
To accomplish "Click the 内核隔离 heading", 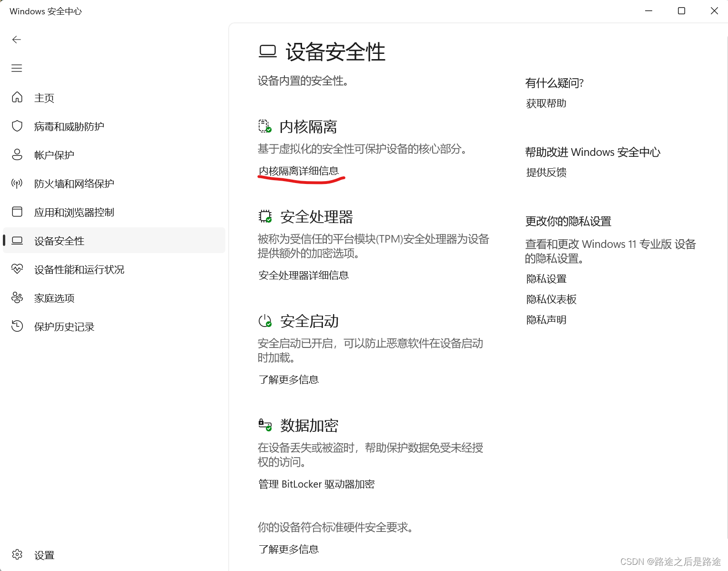I will [x=308, y=127].
